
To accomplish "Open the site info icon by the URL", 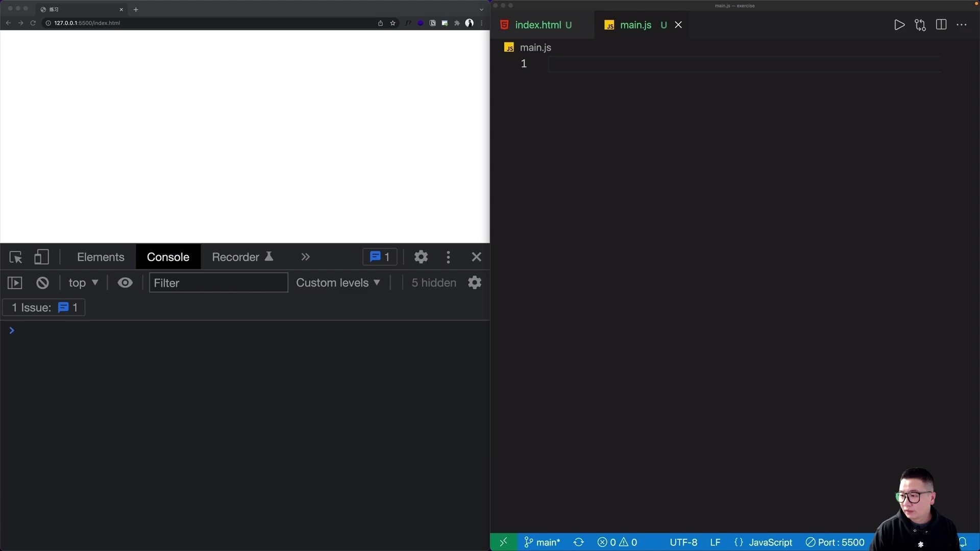I will tap(48, 23).
